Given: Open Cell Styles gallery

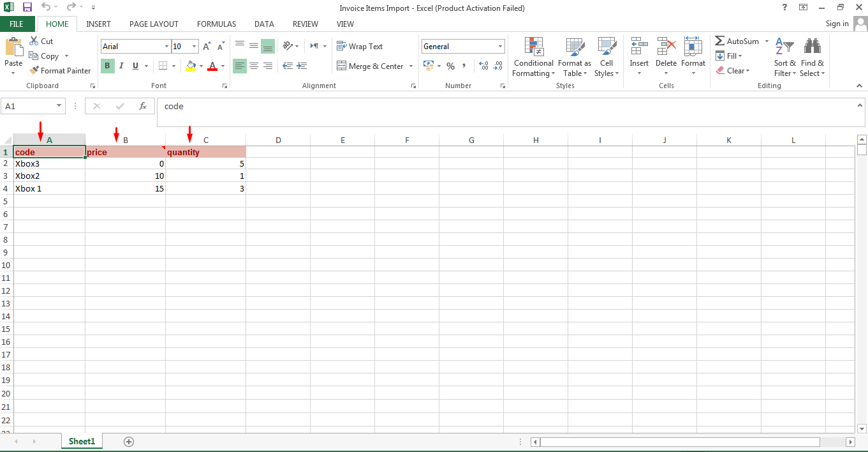Looking at the screenshot, I should click(607, 57).
